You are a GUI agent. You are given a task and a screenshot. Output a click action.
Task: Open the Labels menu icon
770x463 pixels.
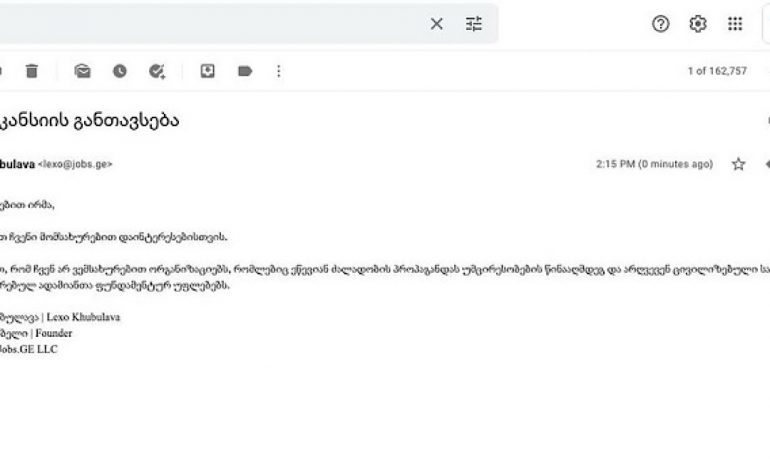[245, 71]
